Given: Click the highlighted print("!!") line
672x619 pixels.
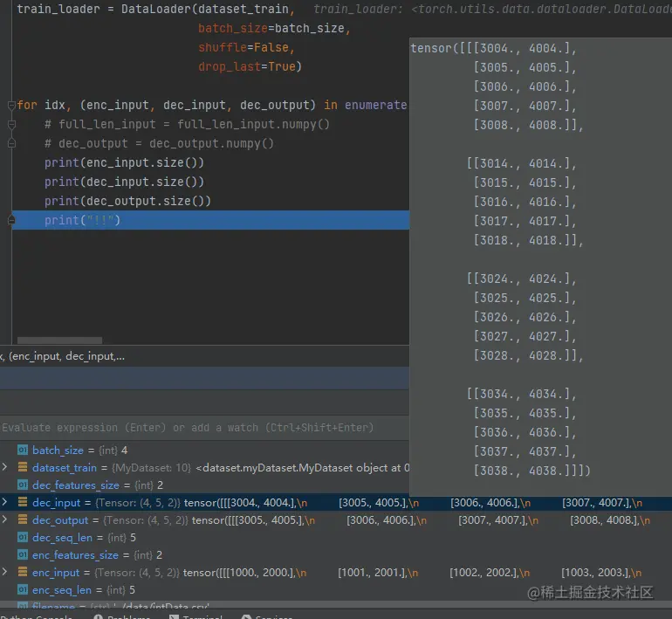Looking at the screenshot, I should 210,220.
